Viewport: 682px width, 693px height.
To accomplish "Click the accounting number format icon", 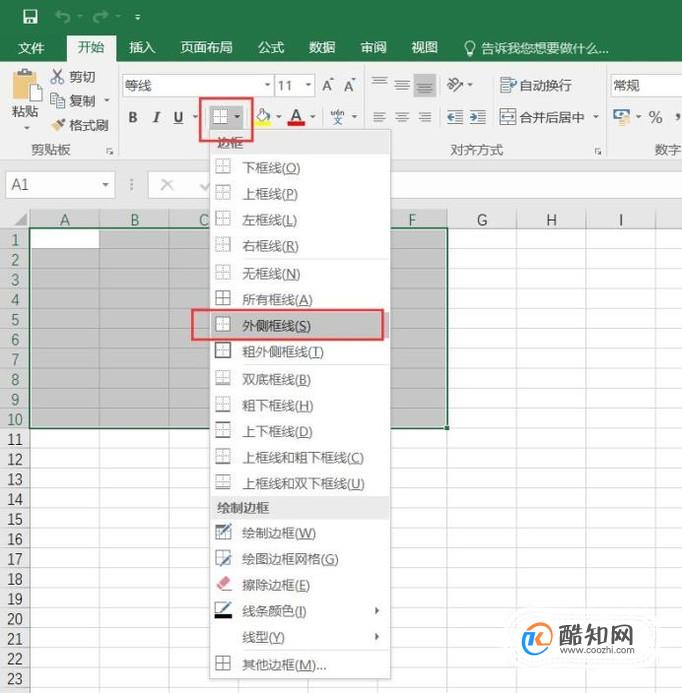I will coord(622,117).
